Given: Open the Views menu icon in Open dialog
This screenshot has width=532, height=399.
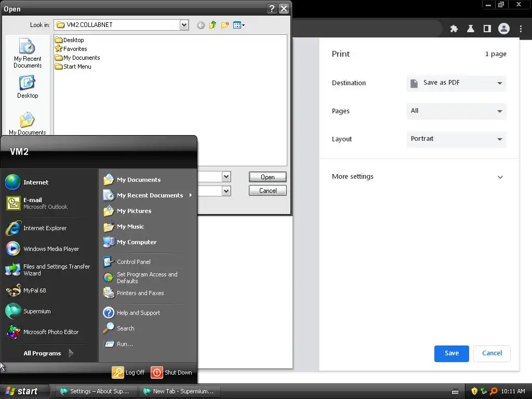Looking at the screenshot, I should point(239,25).
